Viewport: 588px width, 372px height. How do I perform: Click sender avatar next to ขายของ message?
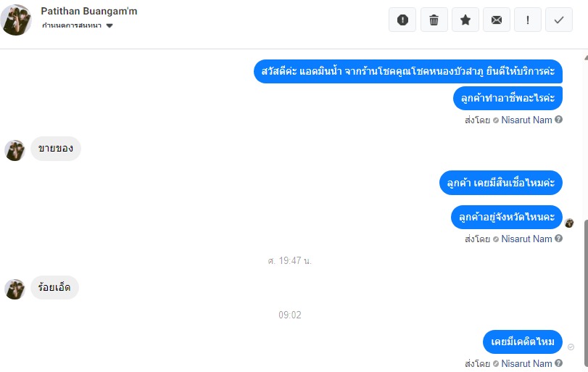15,150
